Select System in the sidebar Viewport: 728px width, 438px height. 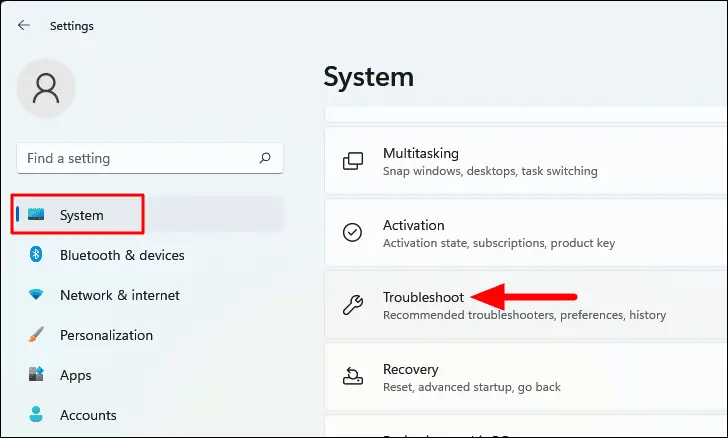pyautogui.click(x=149, y=215)
